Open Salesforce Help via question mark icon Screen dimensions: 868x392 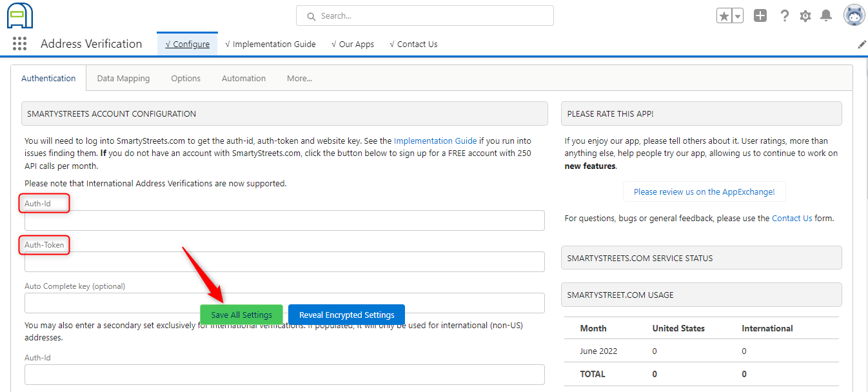784,15
